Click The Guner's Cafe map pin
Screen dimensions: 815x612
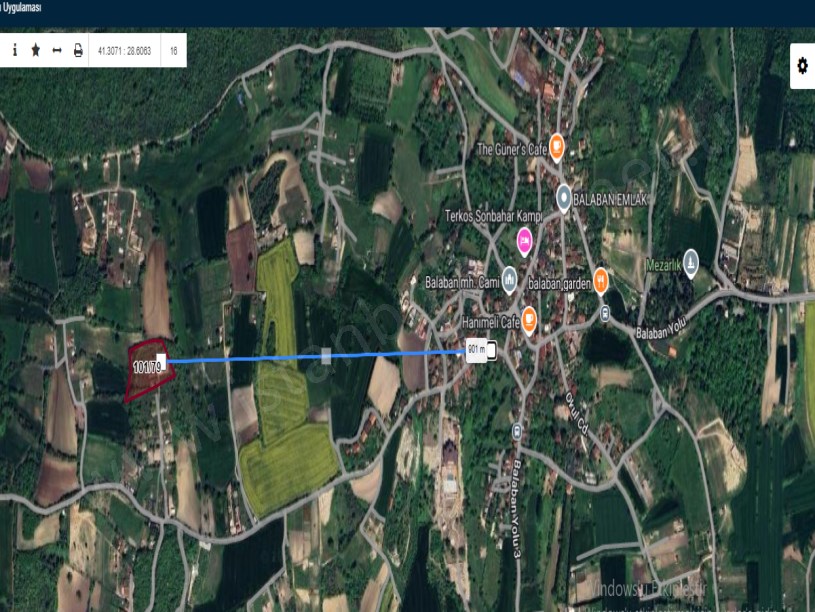pyautogui.click(x=556, y=148)
